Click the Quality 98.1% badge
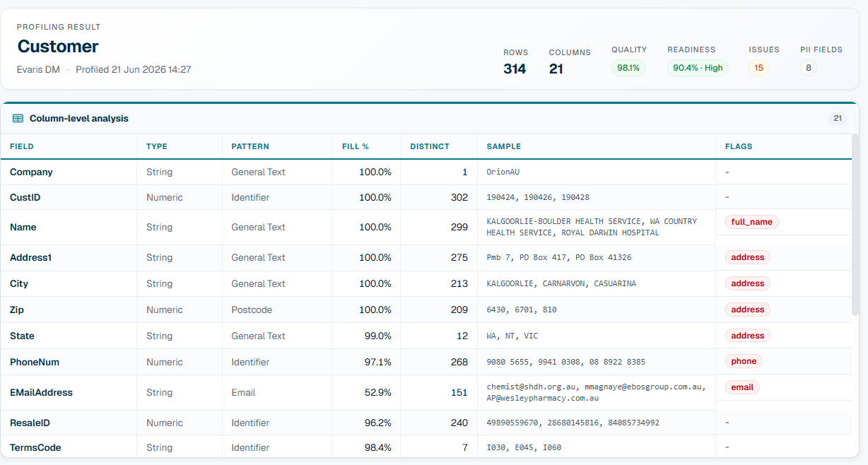Screen dimensions: 868x465 click(x=628, y=68)
